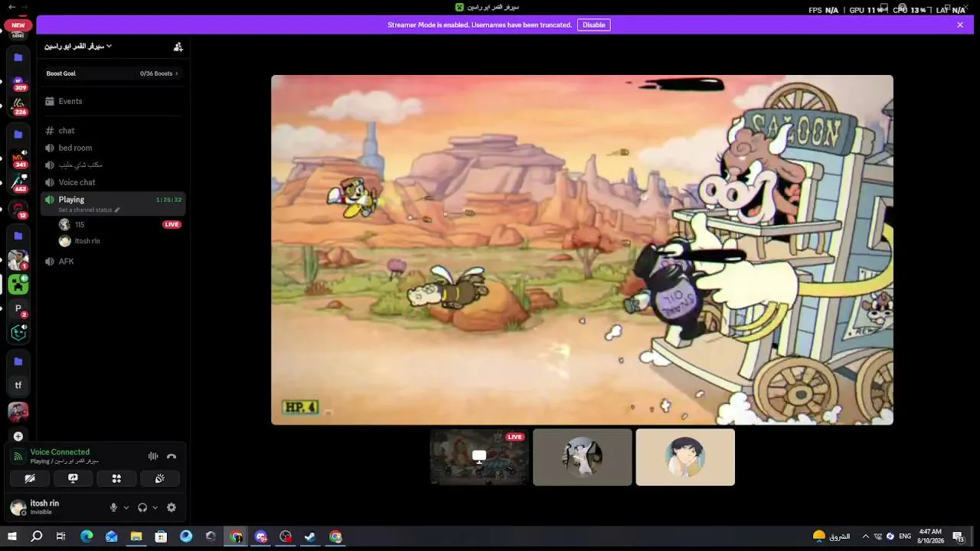The width and height of the screenshot is (980, 551).
Task: Select the beige participant avatar tile
Action: 685,457
